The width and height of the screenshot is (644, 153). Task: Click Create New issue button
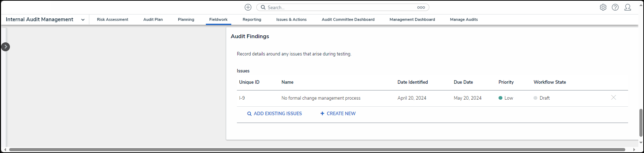click(x=338, y=114)
